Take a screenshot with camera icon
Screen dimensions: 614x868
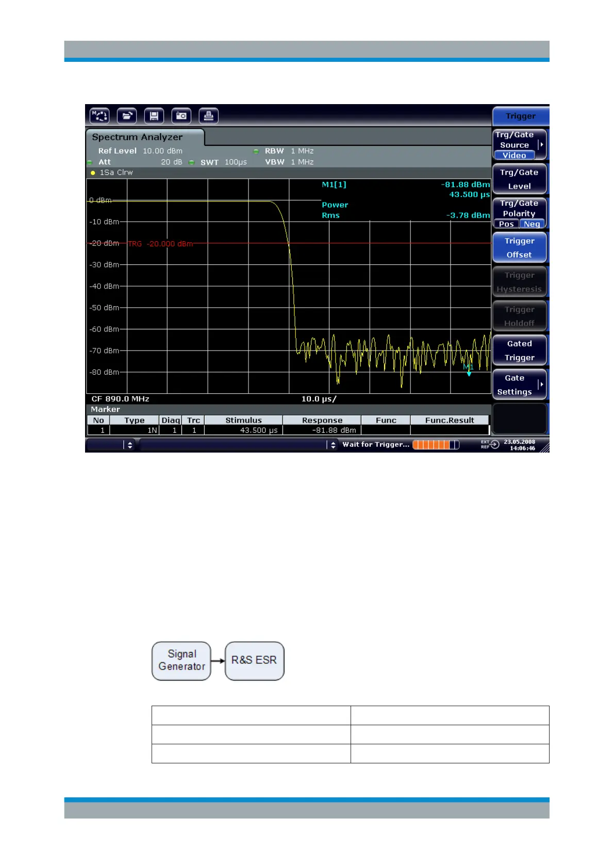(x=181, y=116)
